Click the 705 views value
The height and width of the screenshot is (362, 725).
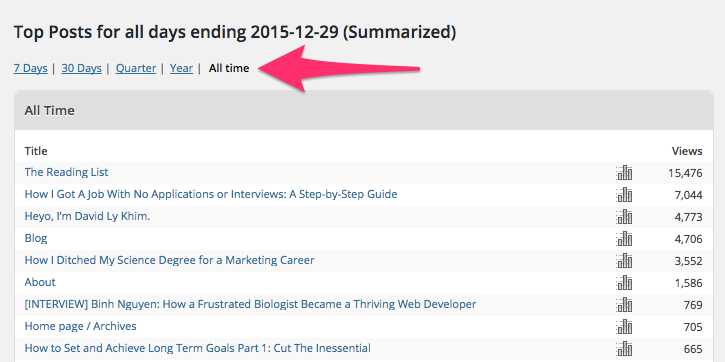coord(693,327)
